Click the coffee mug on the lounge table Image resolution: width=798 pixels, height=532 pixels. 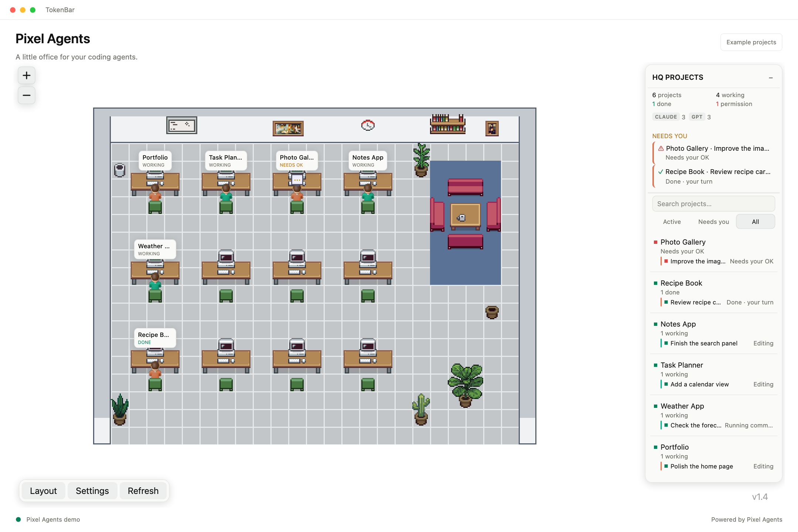[461, 218]
